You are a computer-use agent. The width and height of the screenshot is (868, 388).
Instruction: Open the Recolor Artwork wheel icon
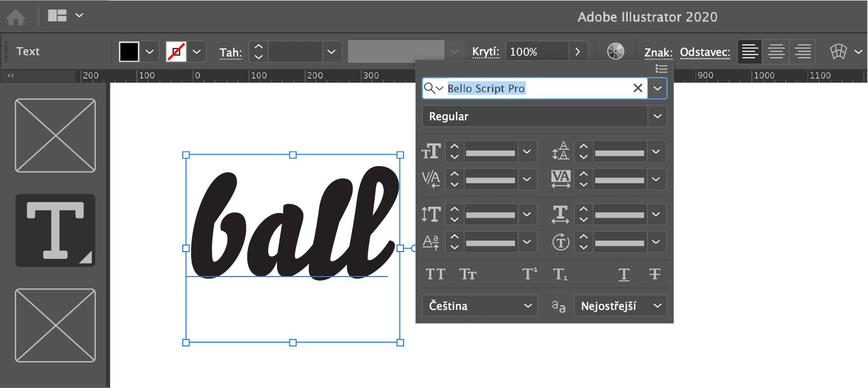point(615,51)
